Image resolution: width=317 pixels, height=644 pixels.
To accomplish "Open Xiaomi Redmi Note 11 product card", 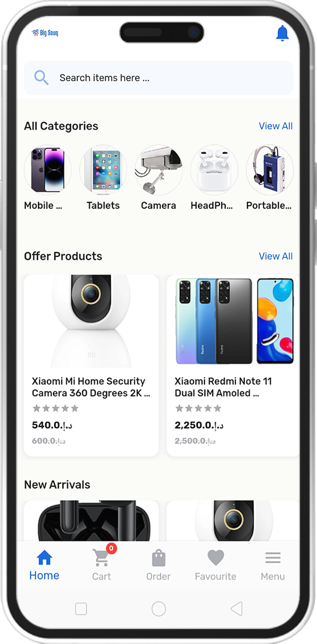I will [x=233, y=366].
